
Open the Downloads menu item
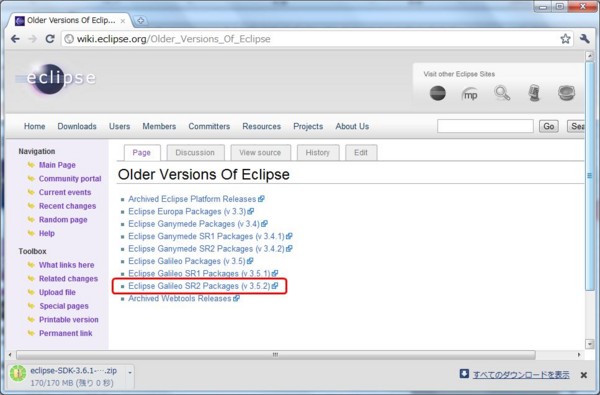pyautogui.click(x=77, y=126)
